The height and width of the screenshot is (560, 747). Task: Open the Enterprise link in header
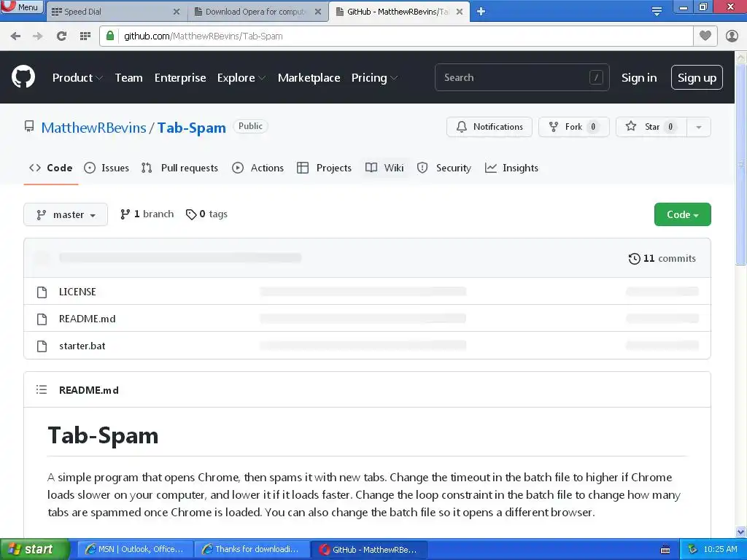[x=180, y=77]
